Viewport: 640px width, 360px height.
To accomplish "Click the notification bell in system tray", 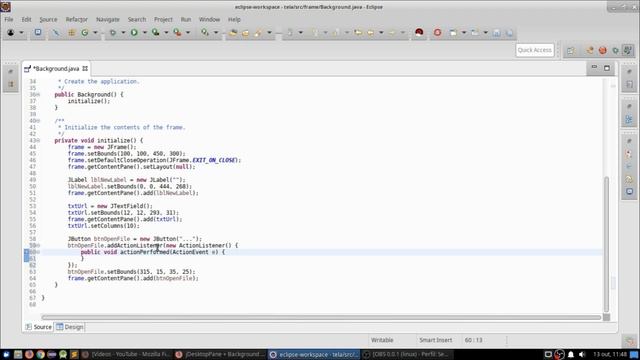I will click(x=571, y=354).
